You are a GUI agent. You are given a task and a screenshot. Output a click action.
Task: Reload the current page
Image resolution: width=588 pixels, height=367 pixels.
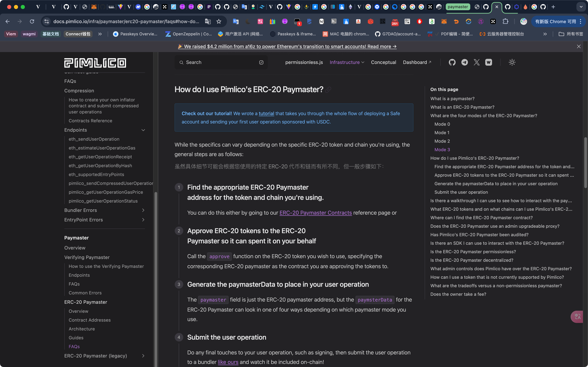32,22
